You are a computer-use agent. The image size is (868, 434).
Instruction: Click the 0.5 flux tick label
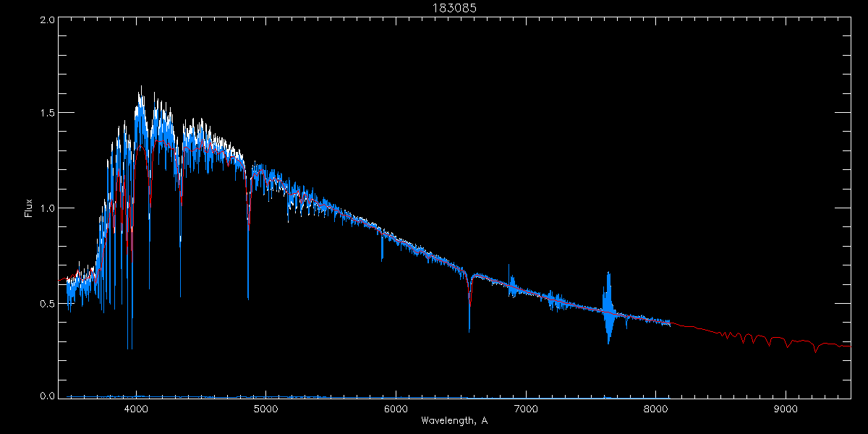pos(47,303)
